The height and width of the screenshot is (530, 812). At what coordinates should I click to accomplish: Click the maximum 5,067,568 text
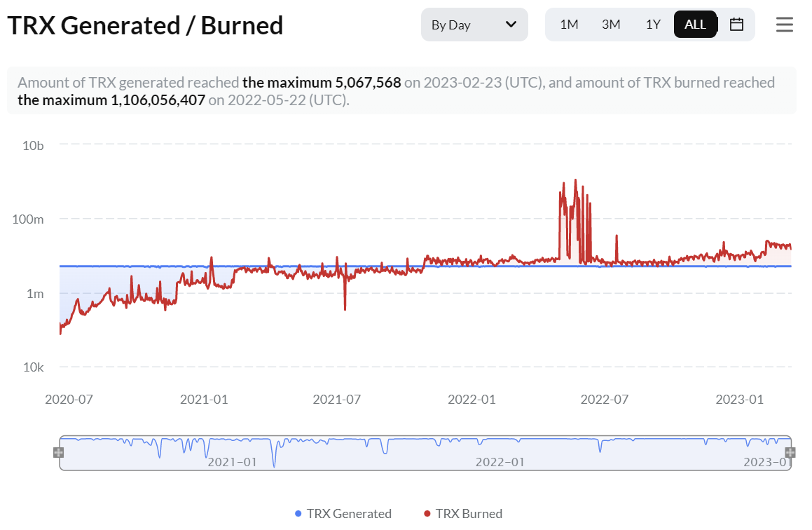[x=322, y=83]
